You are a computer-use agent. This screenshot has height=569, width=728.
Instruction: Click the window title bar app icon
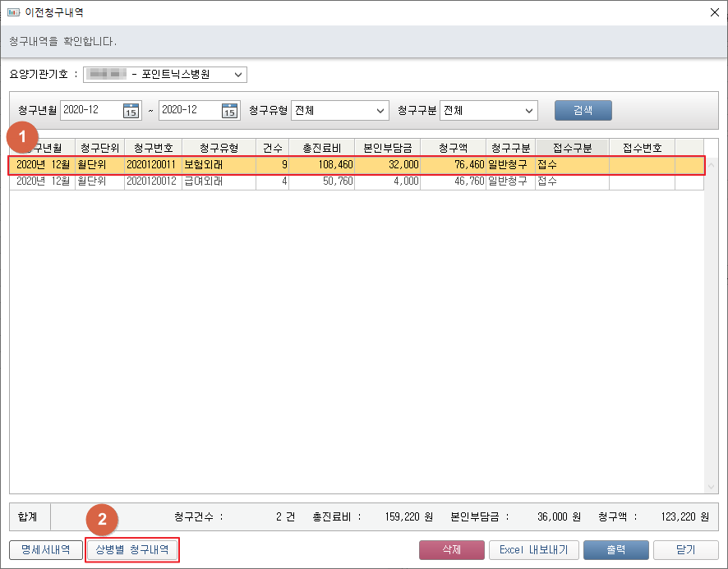pos(13,12)
